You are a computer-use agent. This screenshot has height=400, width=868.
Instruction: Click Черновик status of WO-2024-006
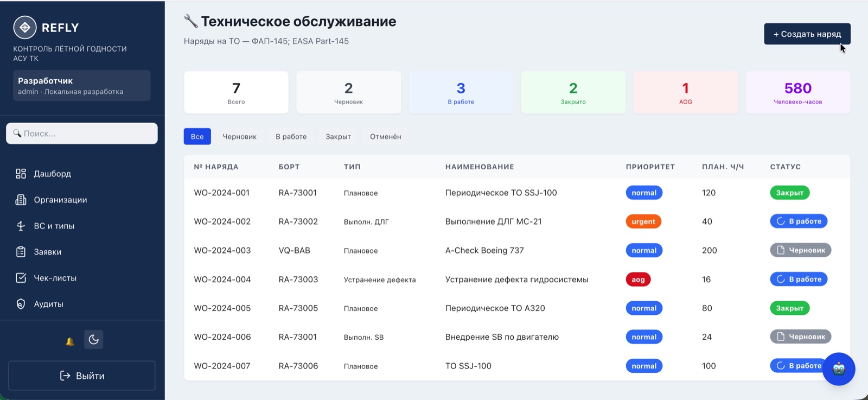(801, 337)
